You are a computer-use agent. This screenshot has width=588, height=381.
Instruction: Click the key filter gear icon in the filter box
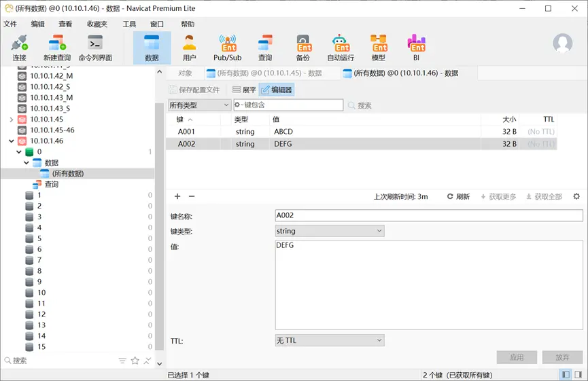(x=238, y=105)
